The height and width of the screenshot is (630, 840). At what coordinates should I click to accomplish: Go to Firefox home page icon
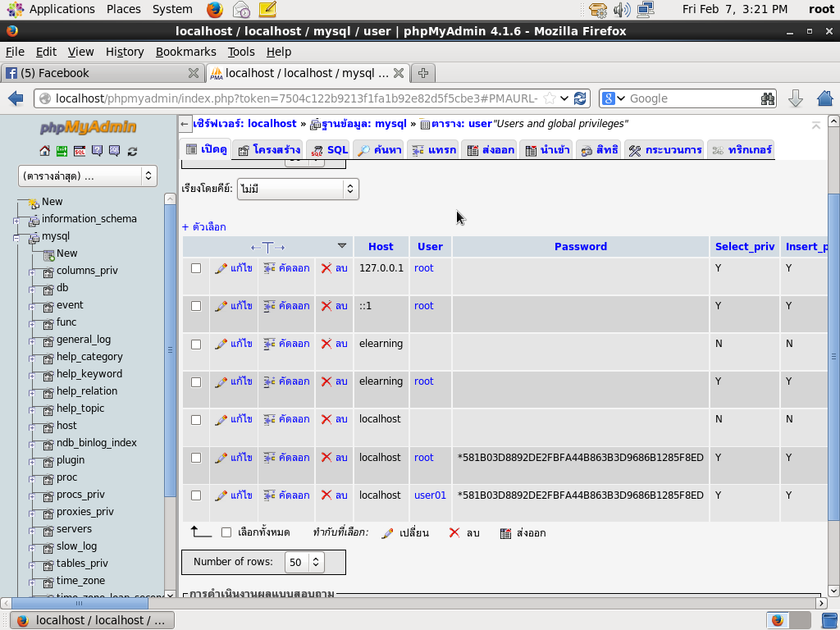tap(825, 98)
